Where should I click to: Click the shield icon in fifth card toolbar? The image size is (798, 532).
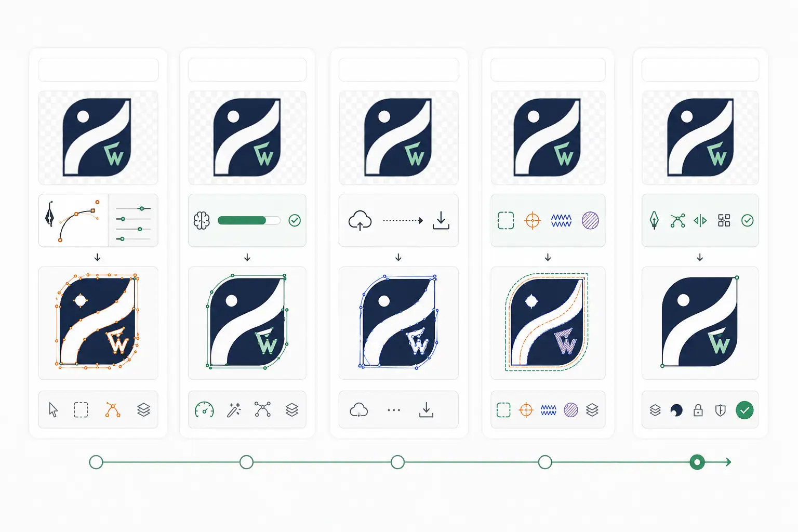pos(720,410)
